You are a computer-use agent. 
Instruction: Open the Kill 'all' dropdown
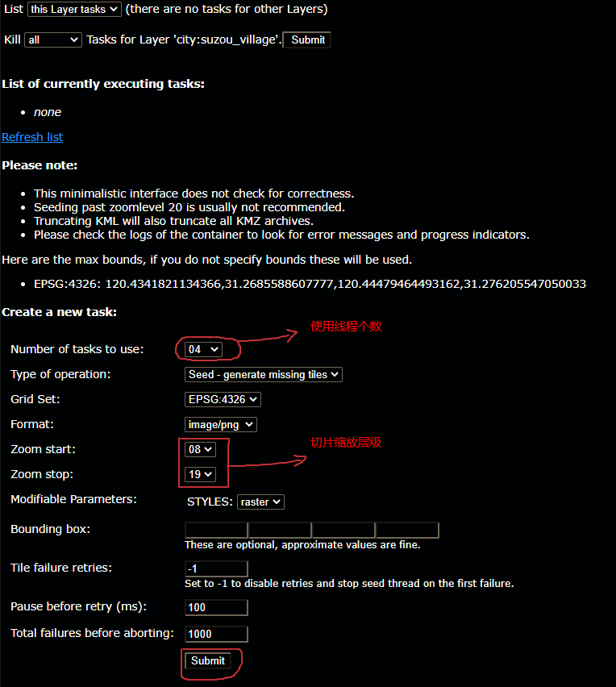point(53,40)
